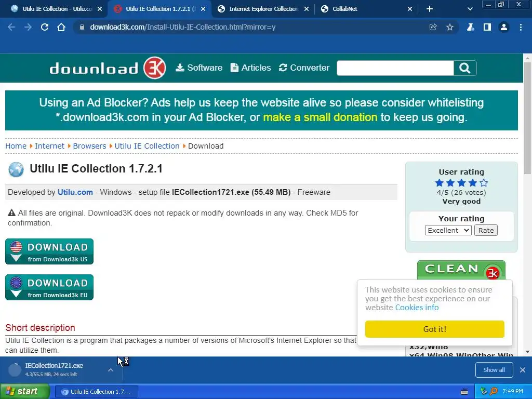Click the CLEAN 3k badge
Image resolution: width=532 pixels, height=399 pixels.
[461, 270]
